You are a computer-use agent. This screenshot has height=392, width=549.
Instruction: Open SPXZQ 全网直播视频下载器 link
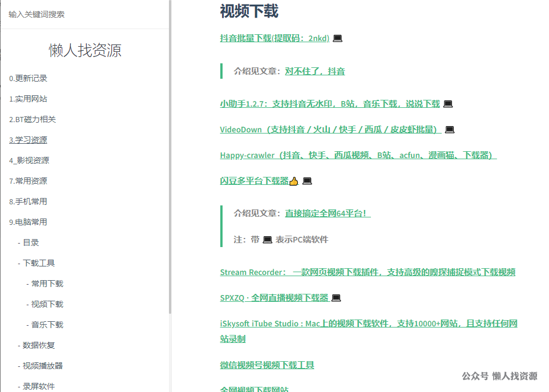[x=274, y=298]
